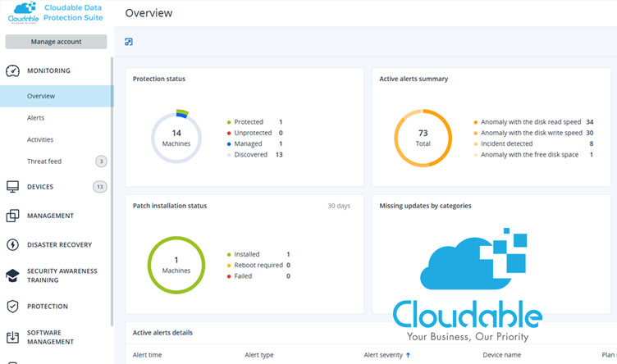Screen dimensions: 617x364
Task: Expand the SOFTWARE MANAGEMENT section
Action: tap(50, 337)
